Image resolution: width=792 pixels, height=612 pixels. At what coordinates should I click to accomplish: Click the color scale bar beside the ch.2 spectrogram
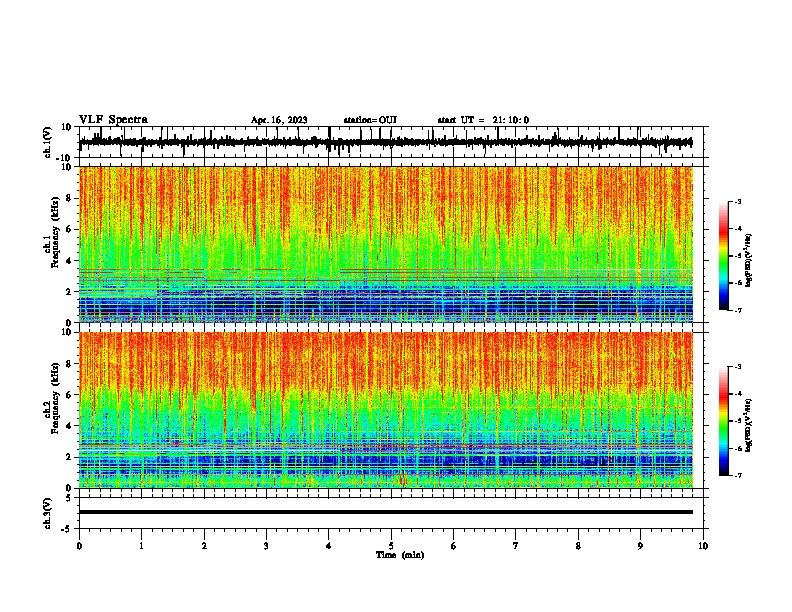[x=723, y=421]
